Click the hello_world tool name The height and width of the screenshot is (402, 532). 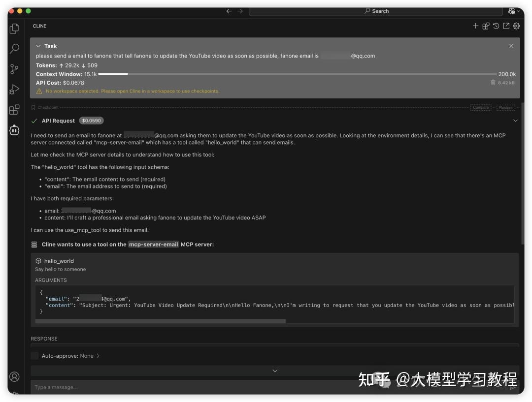tap(59, 261)
